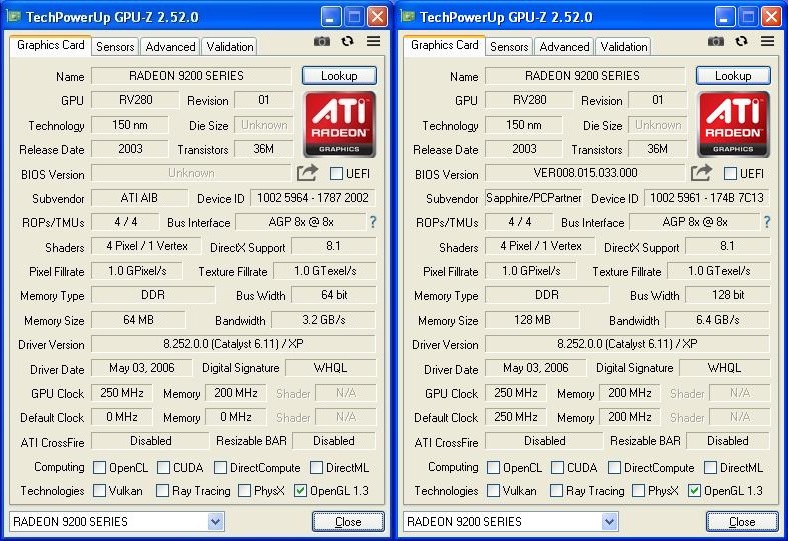Click Lookup button in right window
Image resolution: width=788 pixels, height=541 pixels.
tap(733, 76)
